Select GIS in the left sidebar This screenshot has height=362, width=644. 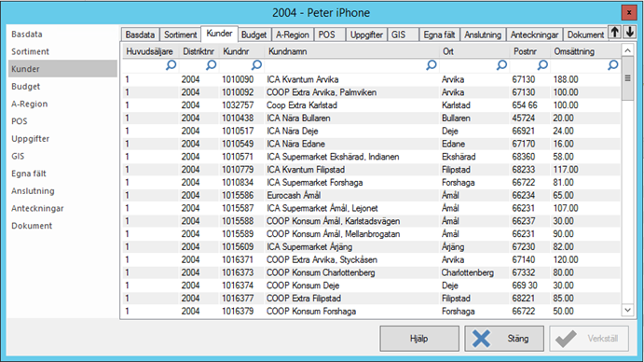click(62, 157)
